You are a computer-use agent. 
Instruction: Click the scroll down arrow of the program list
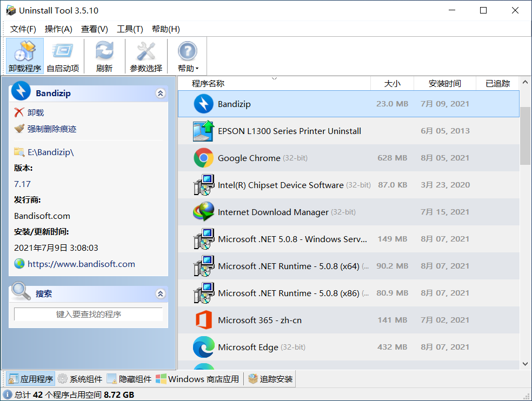[525, 364]
